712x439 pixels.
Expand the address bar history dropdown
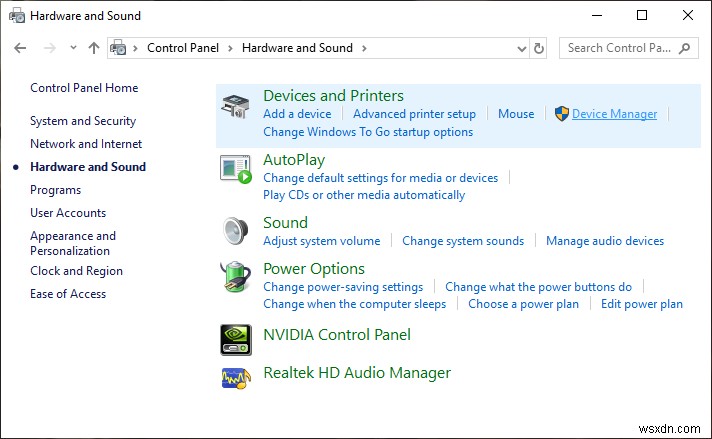(521, 48)
